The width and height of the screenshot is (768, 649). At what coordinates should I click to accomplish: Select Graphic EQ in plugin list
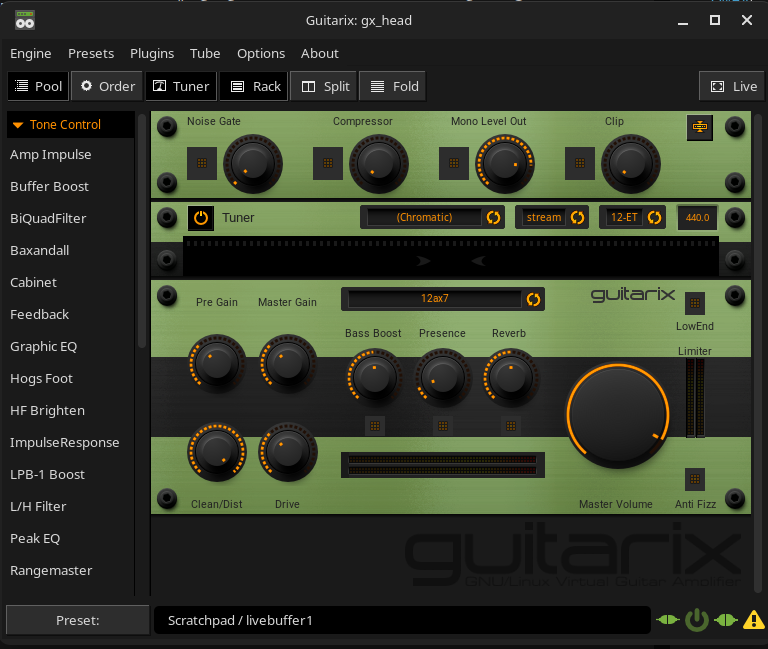click(71, 346)
